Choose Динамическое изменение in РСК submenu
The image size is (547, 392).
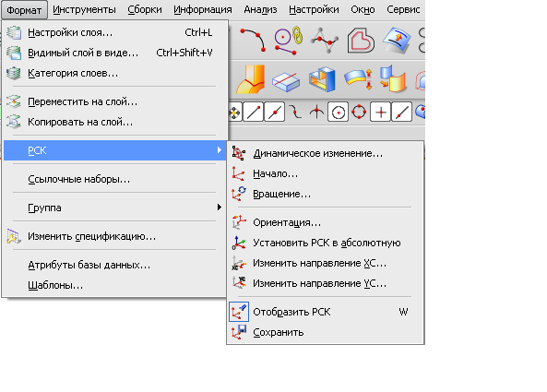(x=325, y=153)
